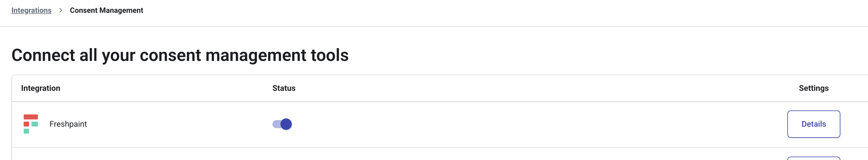Click the partially visible button below Details
This screenshot has width=868, height=160.
[x=813, y=158]
